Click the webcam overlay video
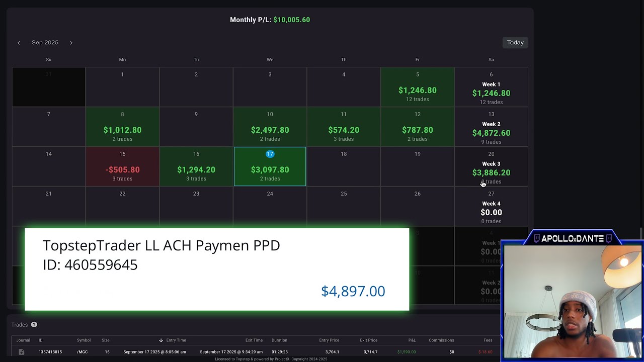This screenshot has width=644, height=362. 573,302
